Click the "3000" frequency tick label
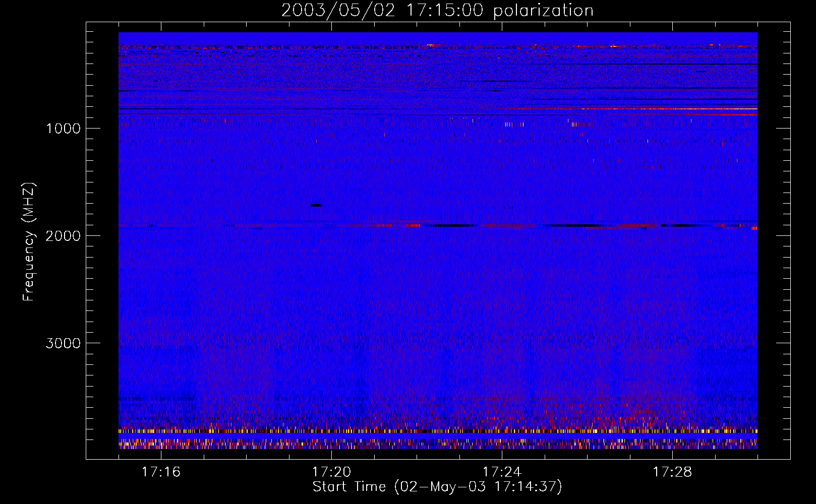Image resolution: width=816 pixels, height=504 pixels. point(63,343)
